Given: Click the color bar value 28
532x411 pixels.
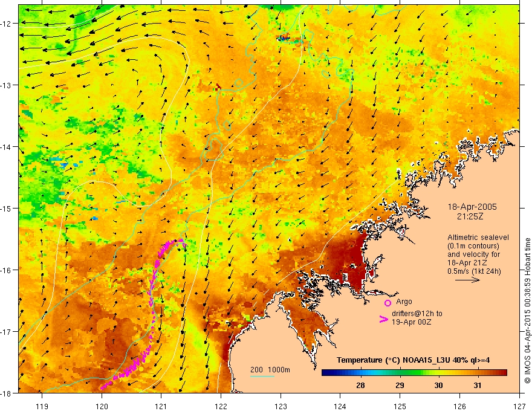Looking at the screenshot, I should tap(360, 385).
